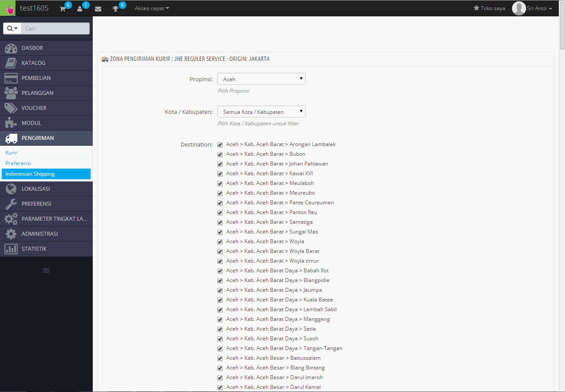Click the Administrasi gear icon
Image resolution: width=565 pixels, height=392 pixels.
[x=11, y=234]
